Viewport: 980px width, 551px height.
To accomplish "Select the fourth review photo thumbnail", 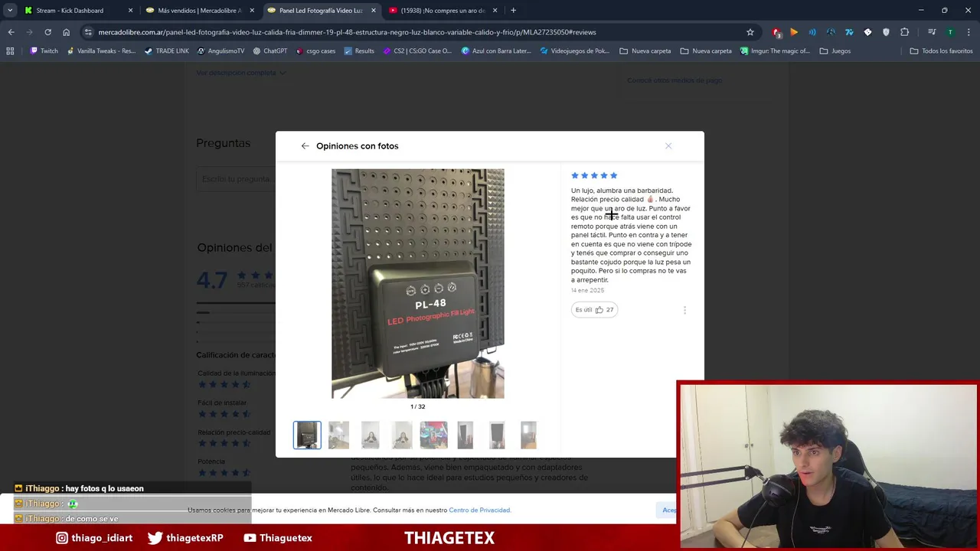I will (x=402, y=435).
